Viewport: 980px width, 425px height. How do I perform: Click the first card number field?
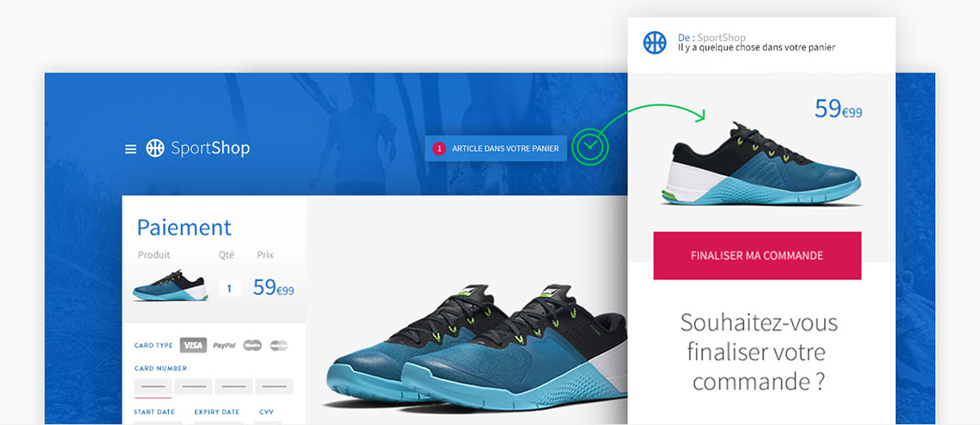(153, 387)
